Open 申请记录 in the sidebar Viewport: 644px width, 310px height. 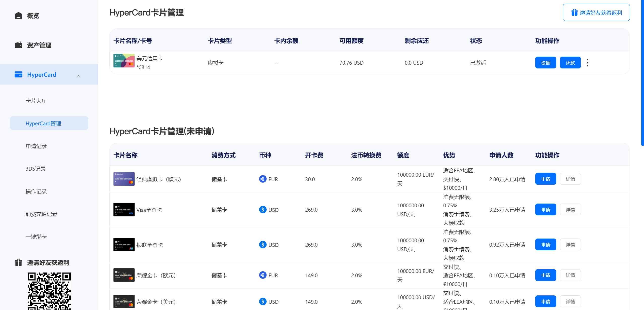(x=36, y=146)
